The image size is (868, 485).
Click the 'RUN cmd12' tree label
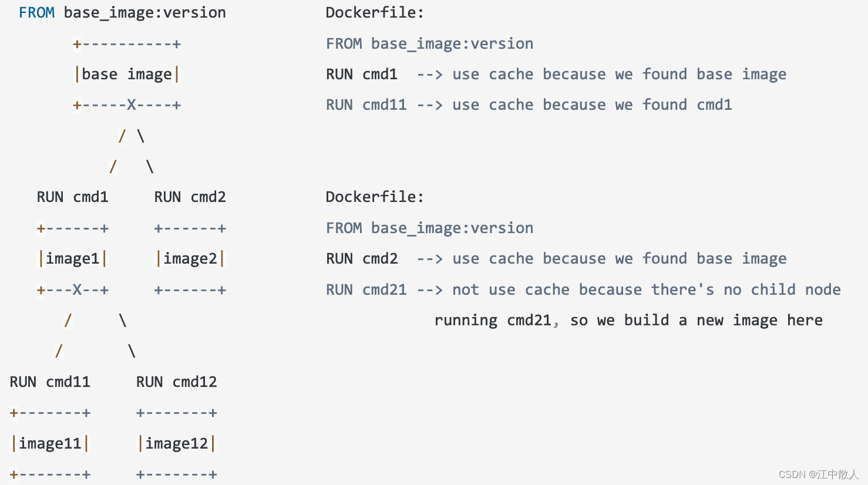pos(177,382)
